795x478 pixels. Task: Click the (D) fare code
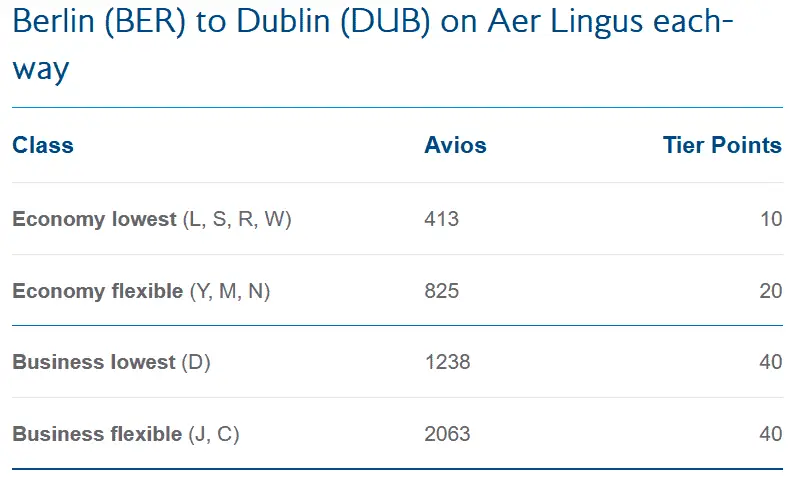point(196,362)
